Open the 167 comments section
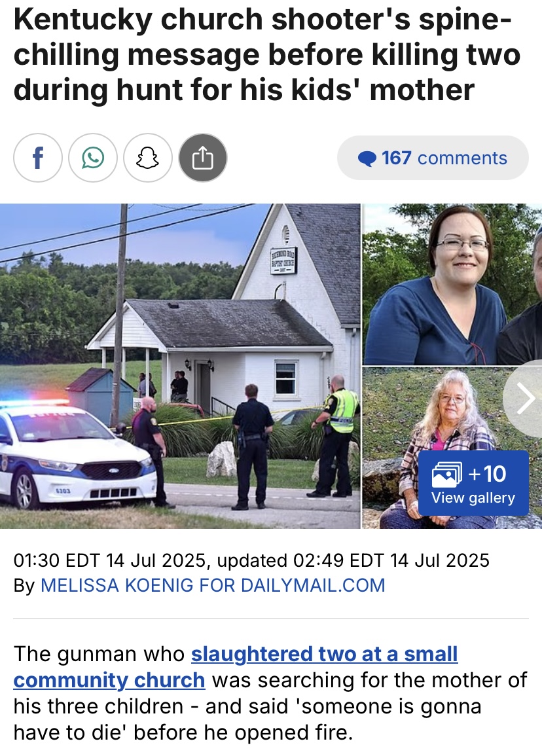This screenshot has width=542, height=756. point(433,158)
